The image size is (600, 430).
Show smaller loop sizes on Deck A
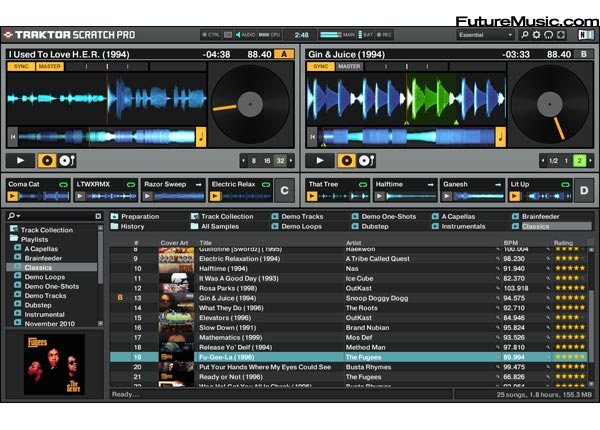pos(244,161)
